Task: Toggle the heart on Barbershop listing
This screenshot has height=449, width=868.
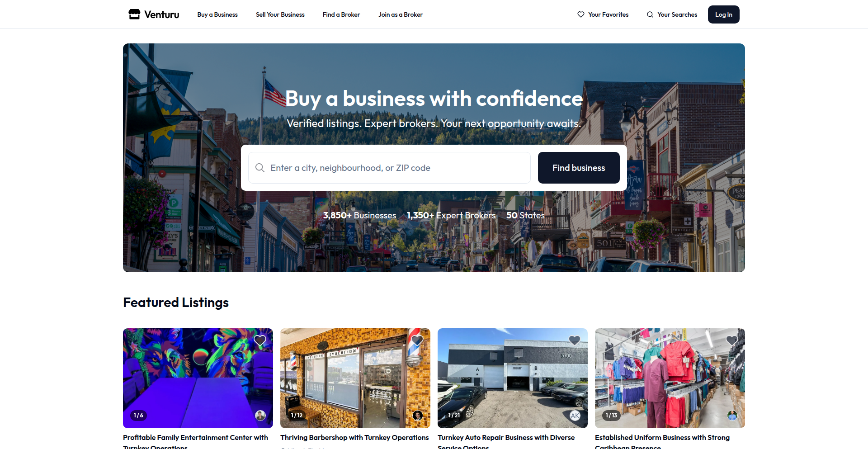Action: [417, 340]
